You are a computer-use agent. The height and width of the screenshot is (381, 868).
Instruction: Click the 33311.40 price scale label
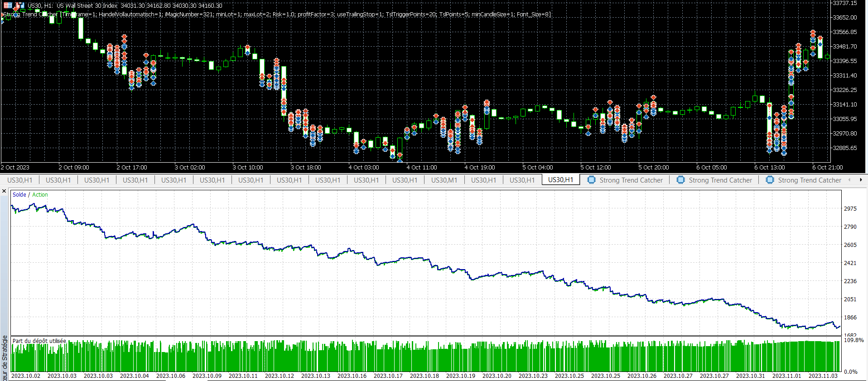coord(845,76)
